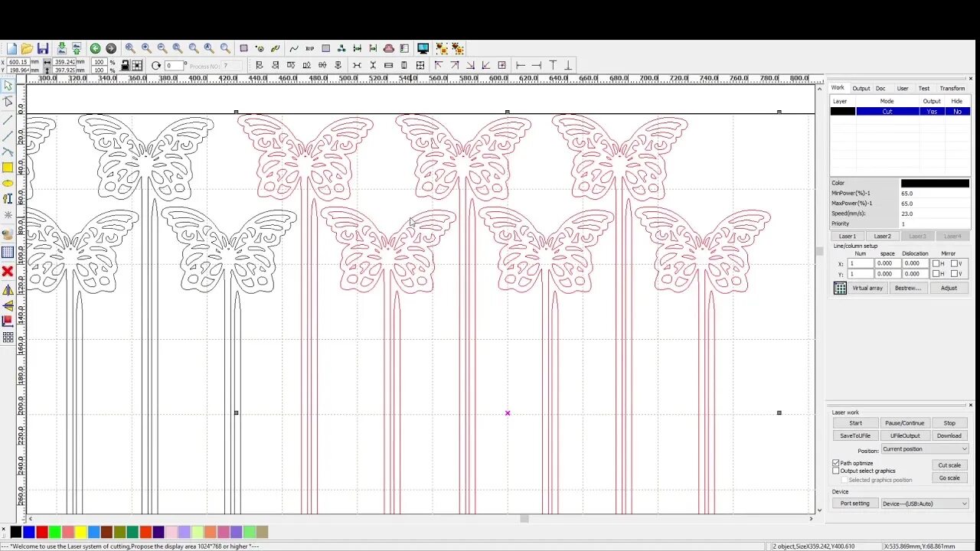Image resolution: width=980 pixels, height=551 pixels.
Task: Click Mirror vertical tool in left toolbar
Action: [8, 305]
